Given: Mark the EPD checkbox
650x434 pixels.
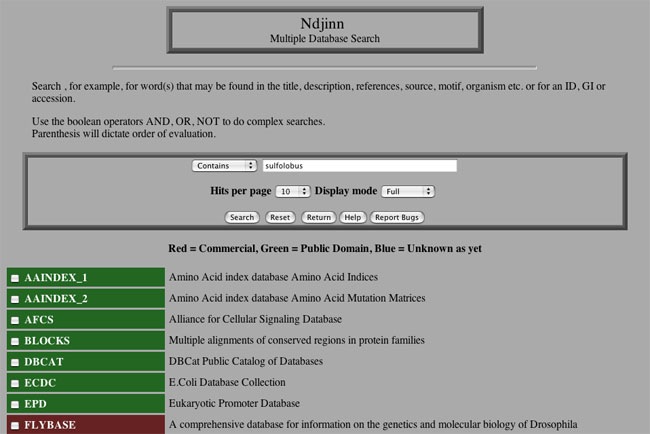Looking at the screenshot, I should pos(16,404).
